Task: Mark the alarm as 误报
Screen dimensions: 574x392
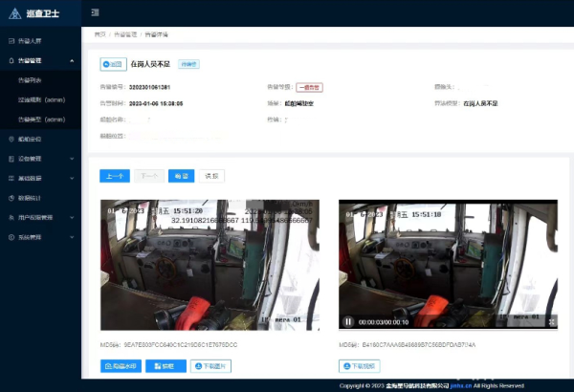Action: (211, 176)
